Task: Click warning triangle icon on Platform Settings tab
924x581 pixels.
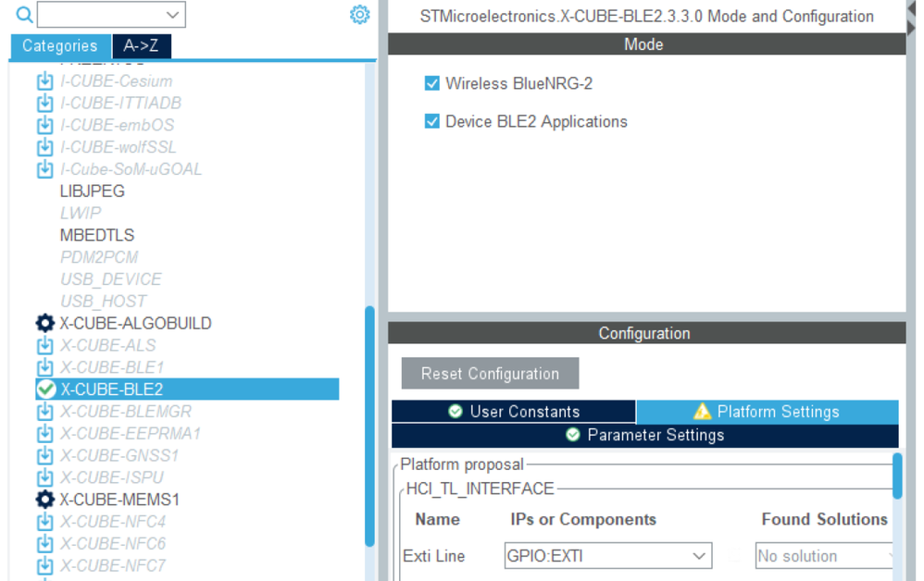Action: (x=702, y=411)
